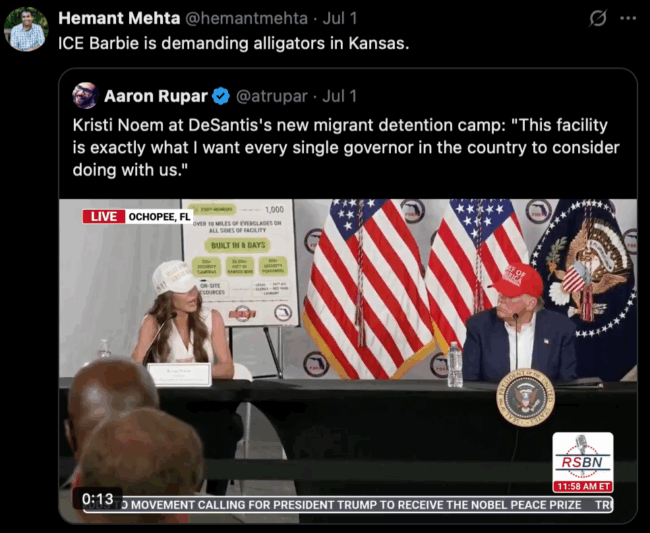Open Aaron Rupar's small avatar
The image size is (650, 533).
click(x=85, y=96)
